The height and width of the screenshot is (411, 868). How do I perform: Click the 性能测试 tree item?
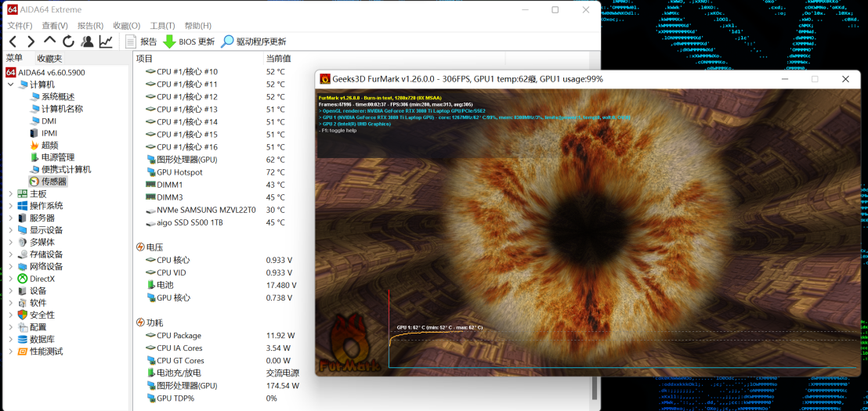tap(41, 352)
